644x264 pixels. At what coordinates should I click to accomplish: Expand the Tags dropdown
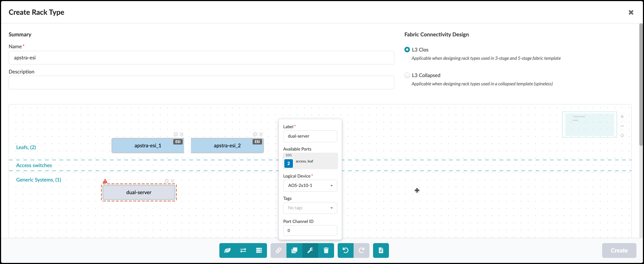coord(310,208)
